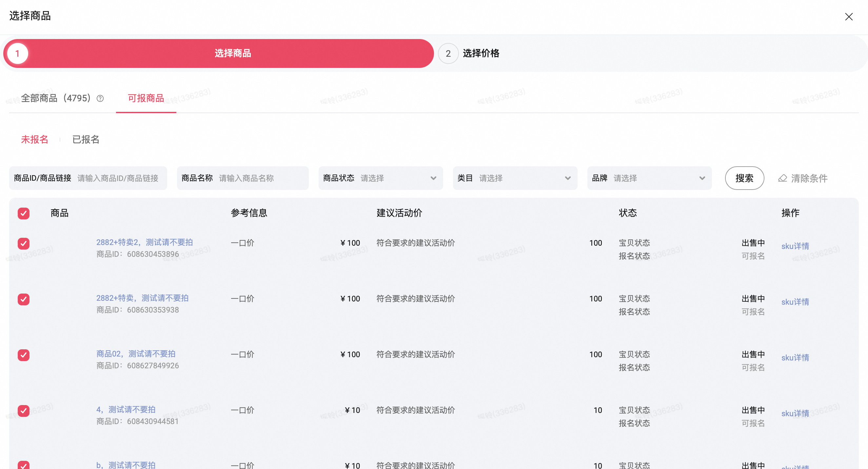The width and height of the screenshot is (868, 469).
Task: Open the 类目 dropdown
Action: click(x=515, y=178)
